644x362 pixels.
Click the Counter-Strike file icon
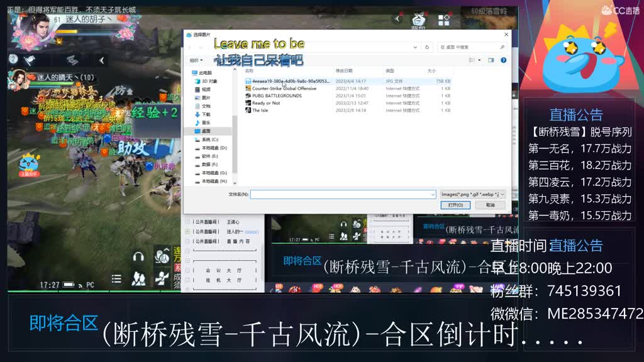point(248,89)
